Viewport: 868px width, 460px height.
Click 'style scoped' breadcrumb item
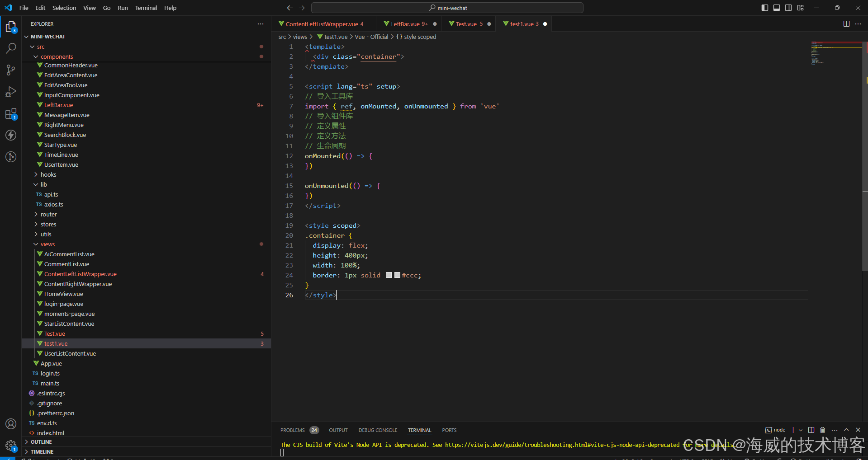(x=420, y=37)
